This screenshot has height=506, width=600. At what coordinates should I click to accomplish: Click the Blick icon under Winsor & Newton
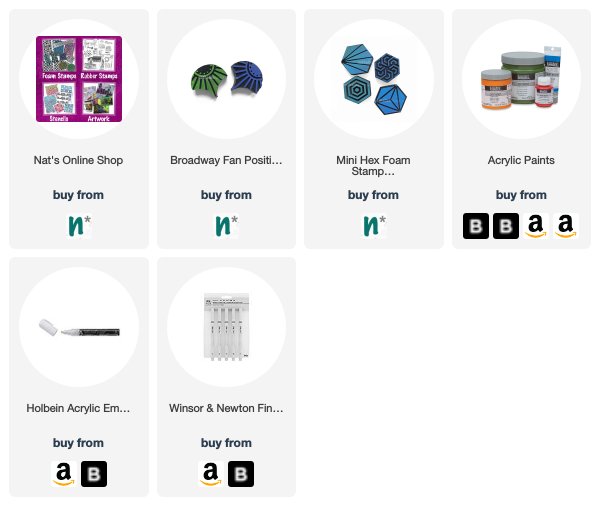241,474
